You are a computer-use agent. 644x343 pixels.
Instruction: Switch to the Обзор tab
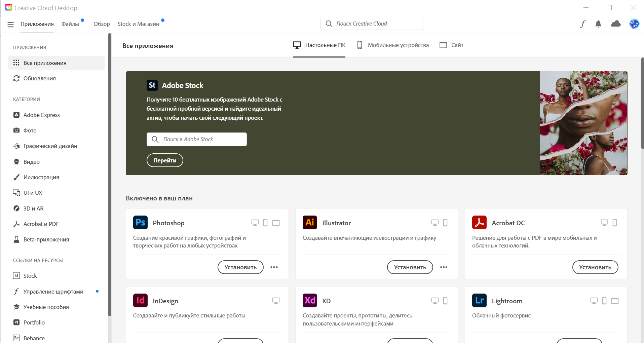click(x=102, y=24)
